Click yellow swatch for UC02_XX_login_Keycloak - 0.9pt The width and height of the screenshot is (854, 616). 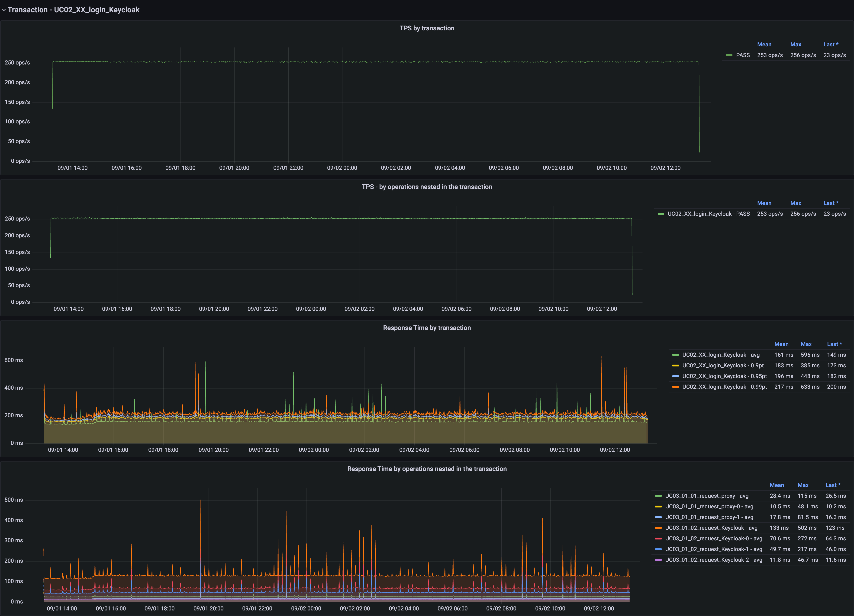point(676,366)
